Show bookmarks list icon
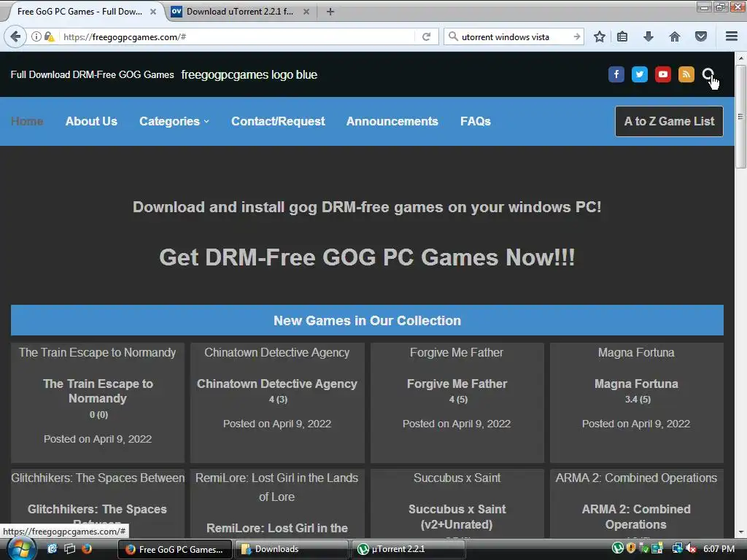 click(x=622, y=36)
